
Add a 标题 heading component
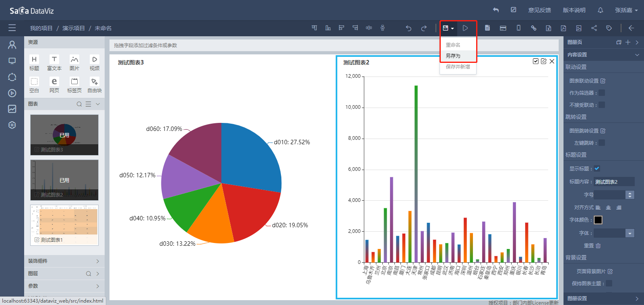click(x=34, y=63)
